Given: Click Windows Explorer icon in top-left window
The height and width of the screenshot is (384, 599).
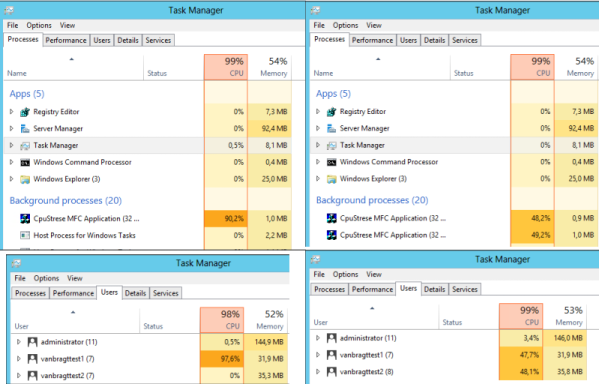Looking at the screenshot, I should point(25,179).
